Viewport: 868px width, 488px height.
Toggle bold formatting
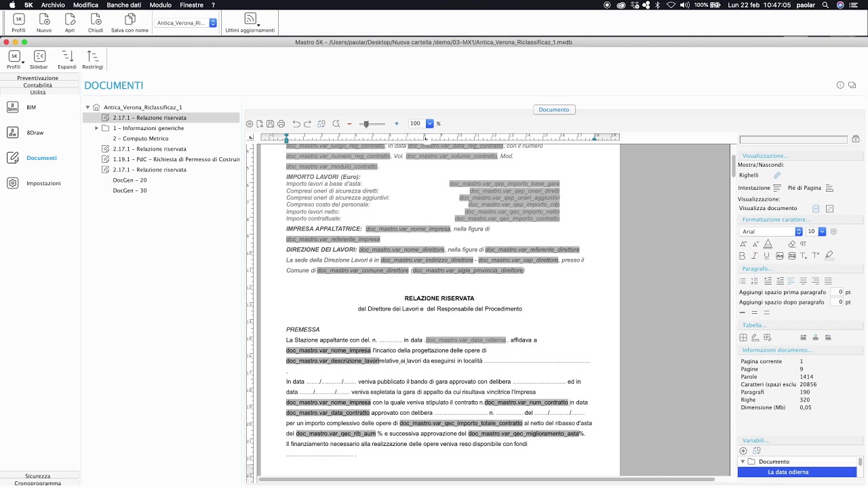pos(743,256)
